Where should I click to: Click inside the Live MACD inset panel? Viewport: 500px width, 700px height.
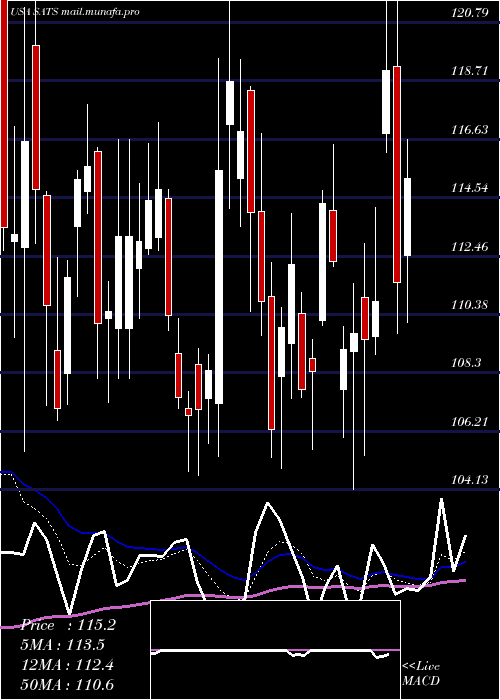pos(275,650)
